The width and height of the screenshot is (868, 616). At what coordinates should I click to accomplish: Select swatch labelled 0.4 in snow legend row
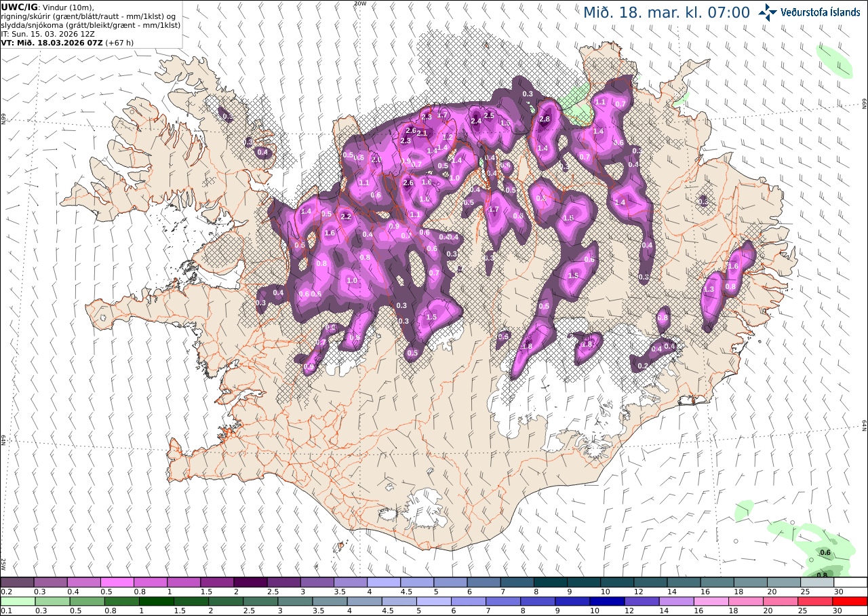point(83,582)
